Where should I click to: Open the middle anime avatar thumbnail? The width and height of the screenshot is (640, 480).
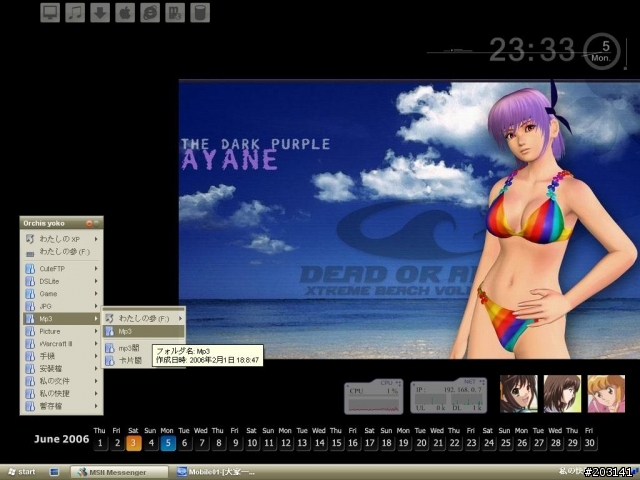tap(562, 394)
